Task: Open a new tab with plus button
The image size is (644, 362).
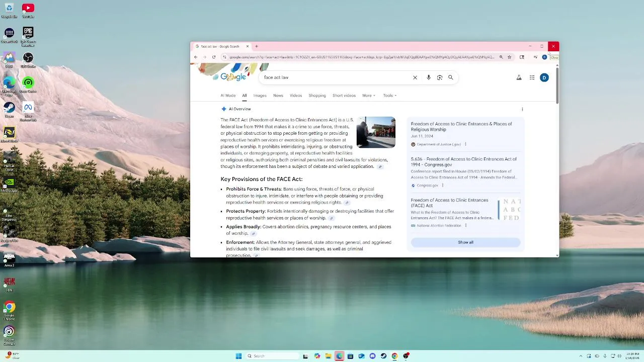Action: click(256, 46)
